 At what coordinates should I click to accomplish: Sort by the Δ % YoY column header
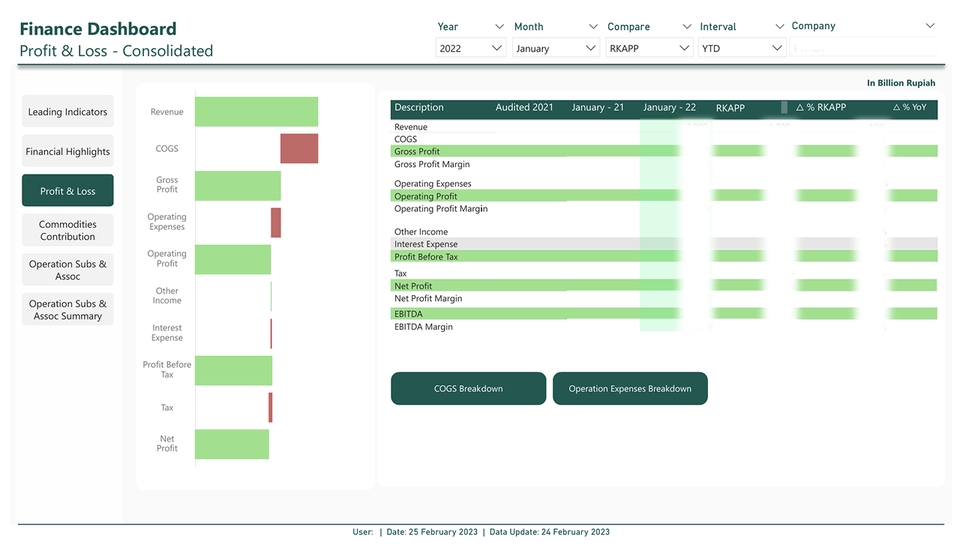(909, 108)
